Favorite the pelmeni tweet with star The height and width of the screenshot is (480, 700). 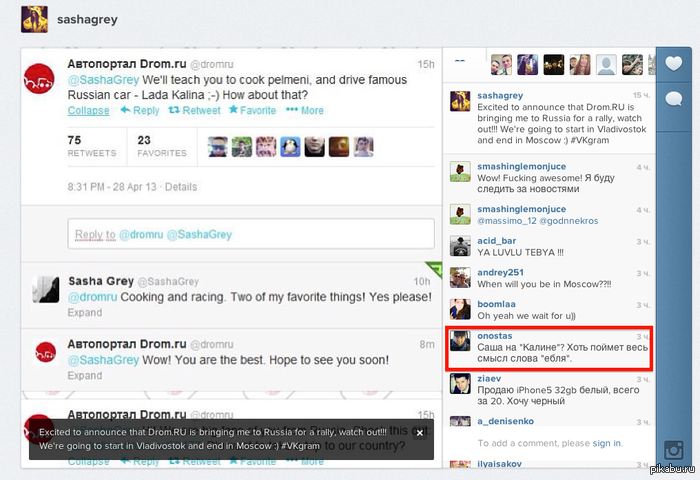pos(252,110)
